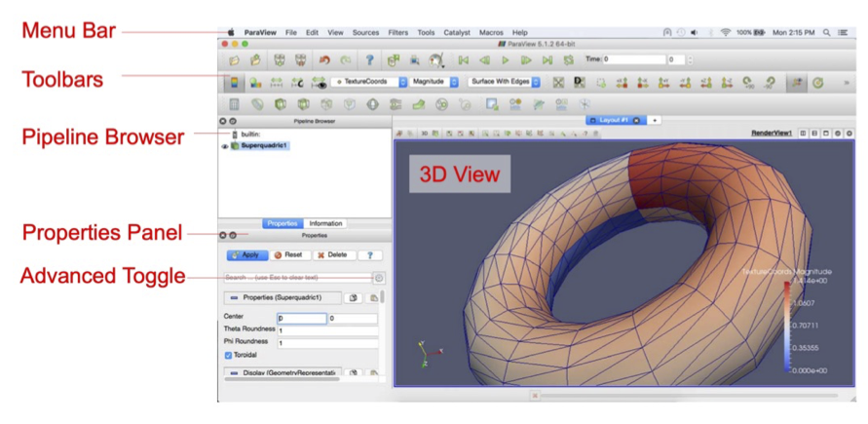Image resolution: width=868 pixels, height=424 pixels.
Task: Hide Superquadric1 using its eye icon
Action: tap(225, 146)
